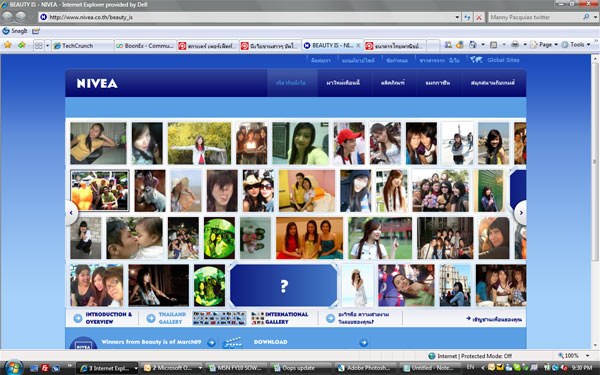Image resolution: width=600 pixels, height=375 pixels.
Task: Open the Quick Tabs grid icon
Action: click(x=39, y=46)
